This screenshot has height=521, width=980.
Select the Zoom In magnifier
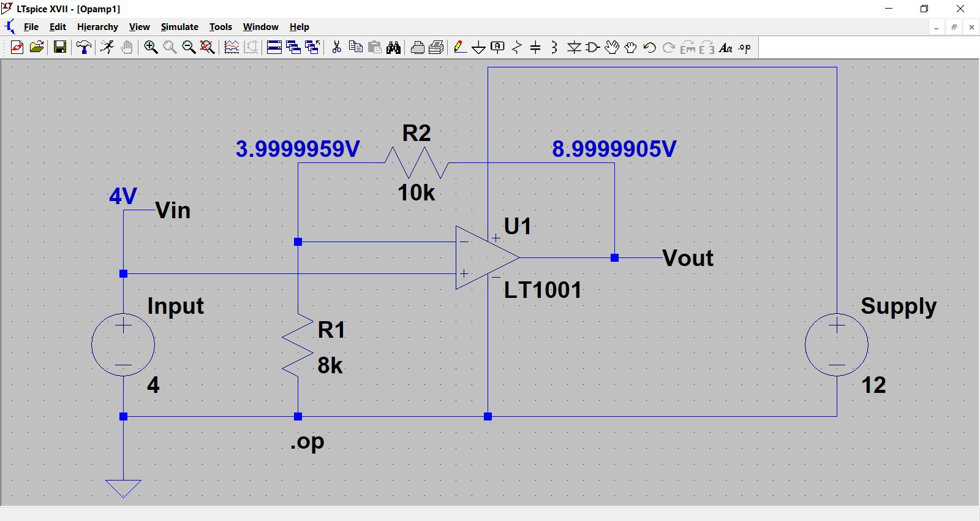click(x=151, y=47)
